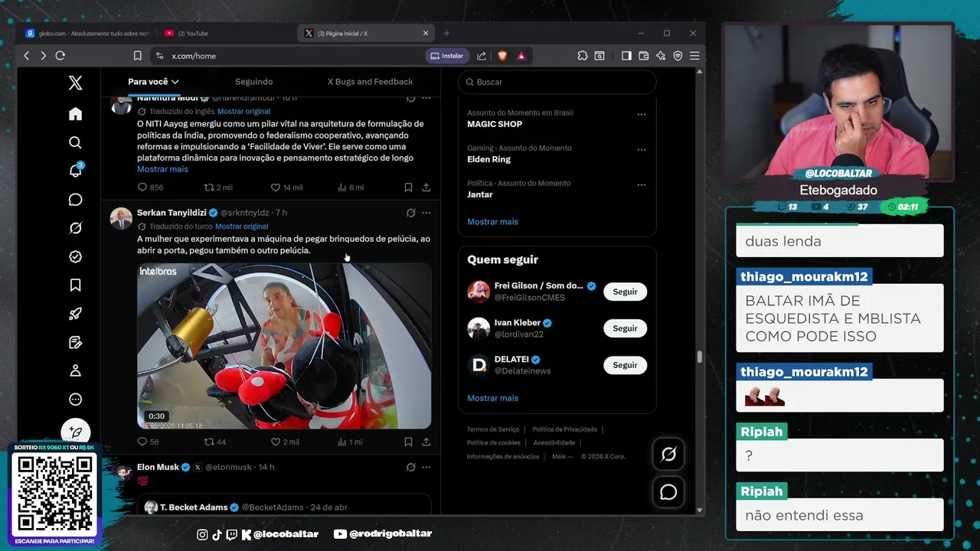Click the page vertical scrollbar thumb
Viewport: 980px width, 551px height.
click(699, 357)
